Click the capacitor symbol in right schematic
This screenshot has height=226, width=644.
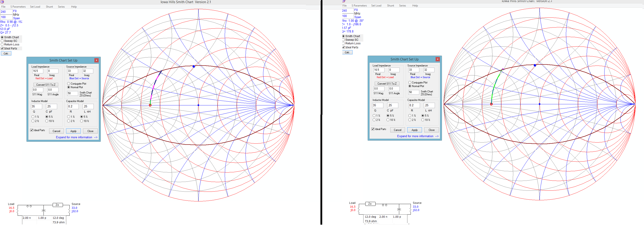(399, 209)
